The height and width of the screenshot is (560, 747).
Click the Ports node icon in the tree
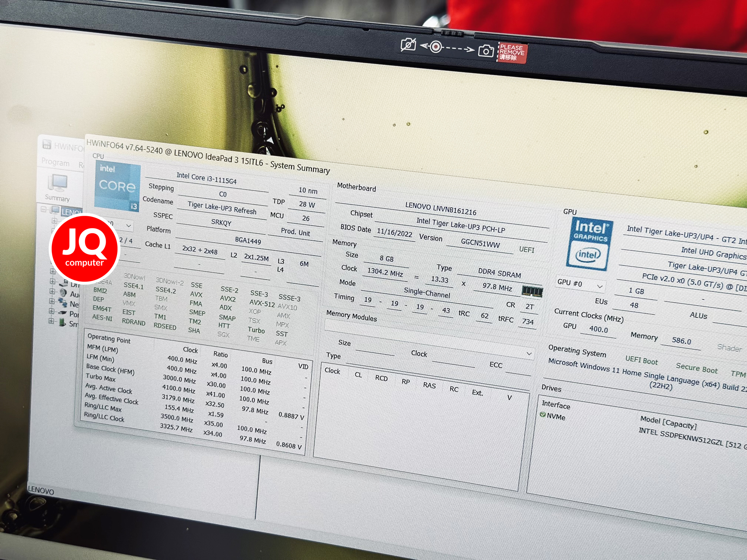coord(62,313)
